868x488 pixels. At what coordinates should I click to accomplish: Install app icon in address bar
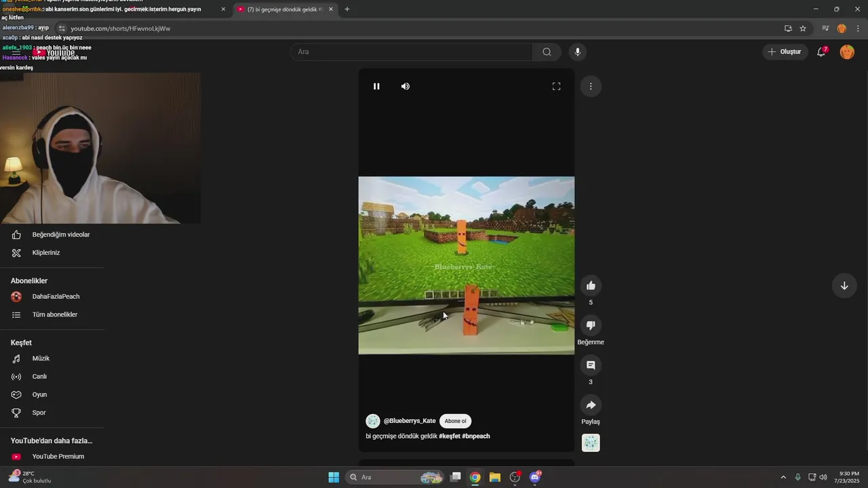(788, 28)
